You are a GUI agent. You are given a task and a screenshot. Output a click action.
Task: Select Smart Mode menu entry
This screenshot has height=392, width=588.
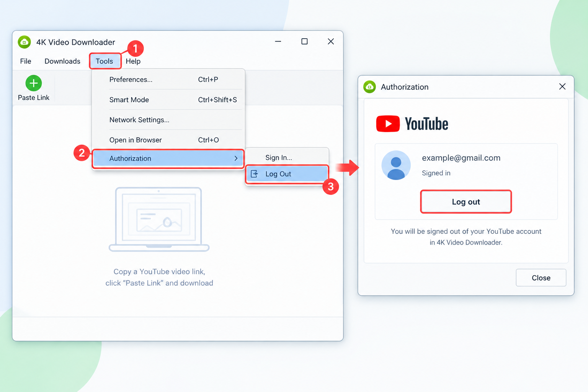168,100
